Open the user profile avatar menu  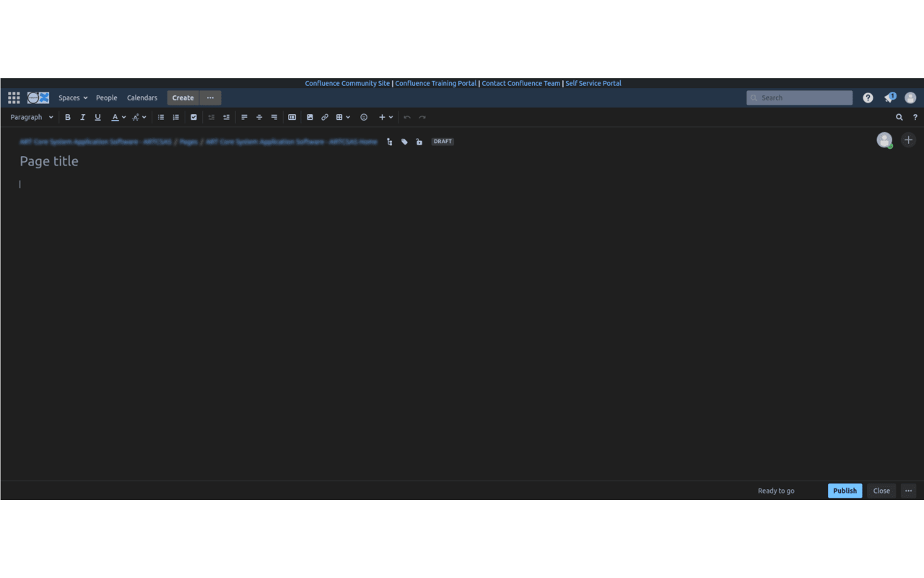[x=910, y=98]
